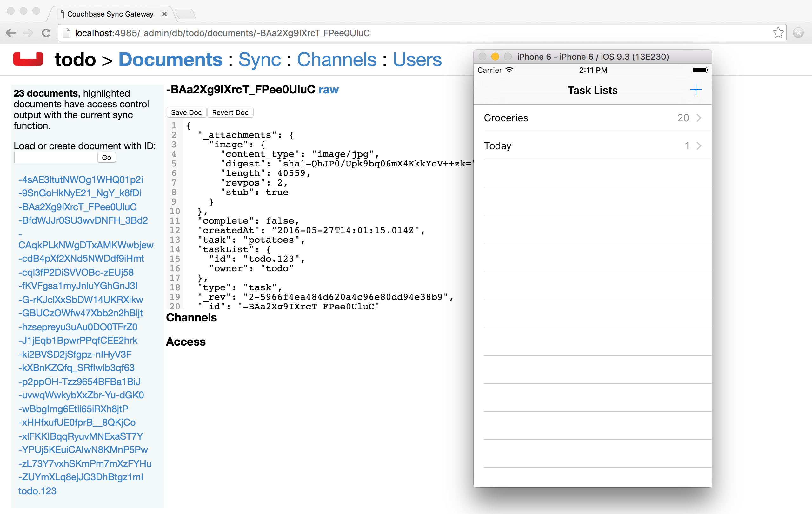Click the extension icon right of address bar
The image size is (812, 514).
pyautogui.click(x=798, y=33)
